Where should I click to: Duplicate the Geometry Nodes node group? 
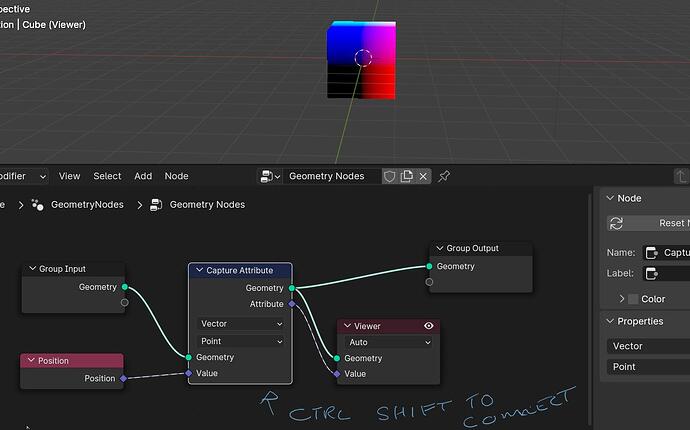tap(407, 176)
